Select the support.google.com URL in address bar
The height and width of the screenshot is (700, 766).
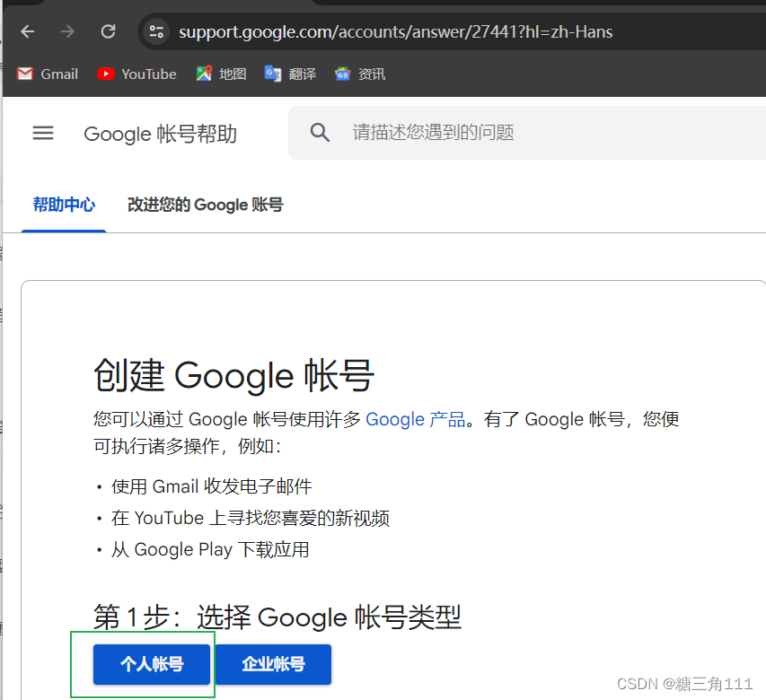[396, 32]
